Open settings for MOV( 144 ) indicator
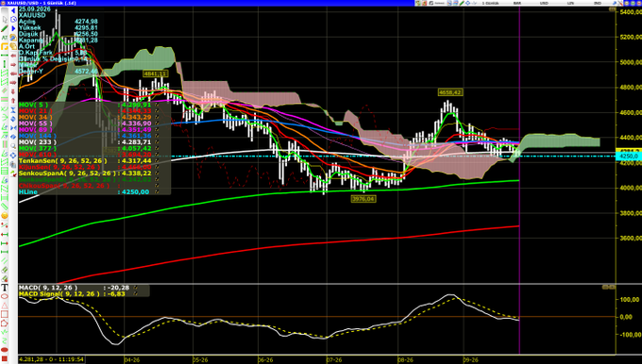This screenshot has width=642, height=364. [157, 136]
